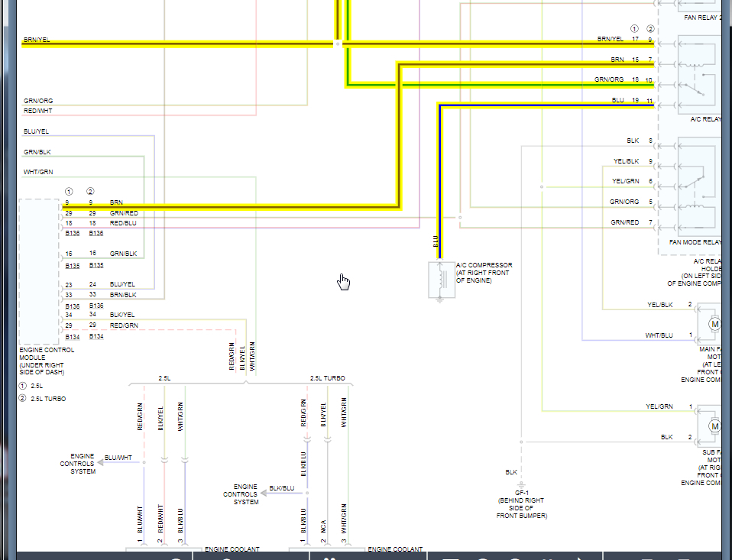Click the GF-1 ground symbol
The image size is (732, 560).
point(521,485)
